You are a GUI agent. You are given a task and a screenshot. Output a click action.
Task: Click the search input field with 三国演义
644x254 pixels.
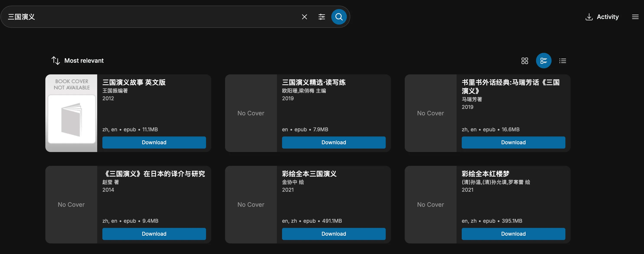(150, 17)
